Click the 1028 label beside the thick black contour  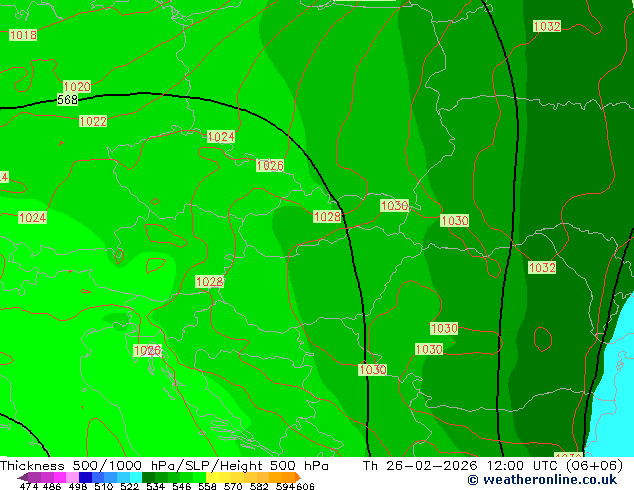327,217
